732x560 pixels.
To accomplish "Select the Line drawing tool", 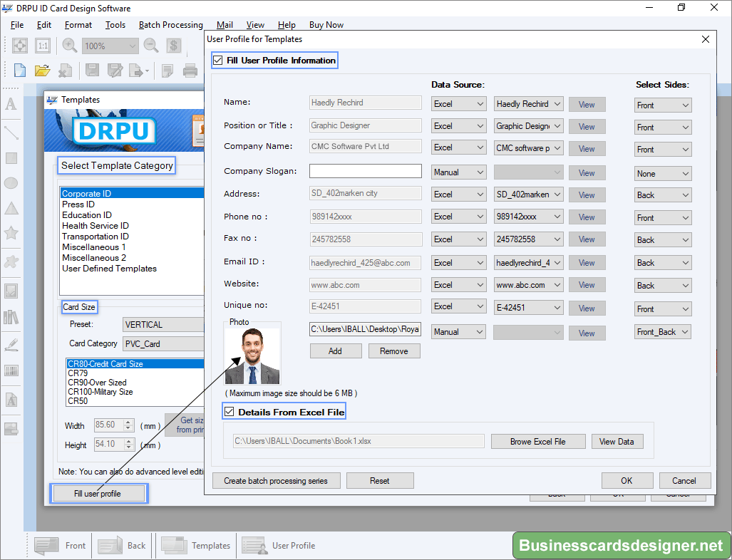I will click(x=11, y=133).
